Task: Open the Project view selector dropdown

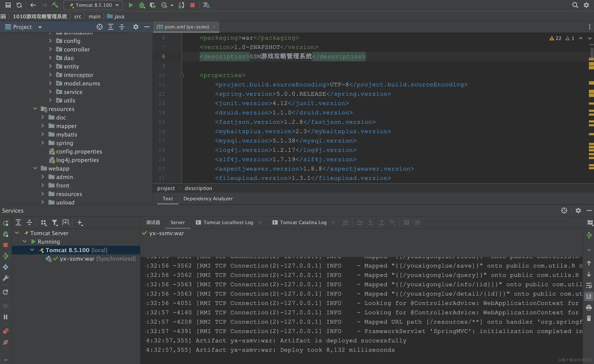Action: [x=40, y=27]
